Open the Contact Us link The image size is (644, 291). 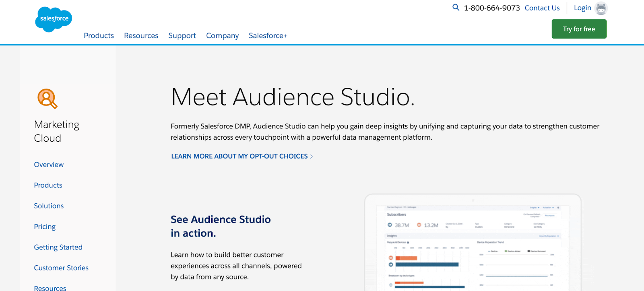click(x=542, y=8)
